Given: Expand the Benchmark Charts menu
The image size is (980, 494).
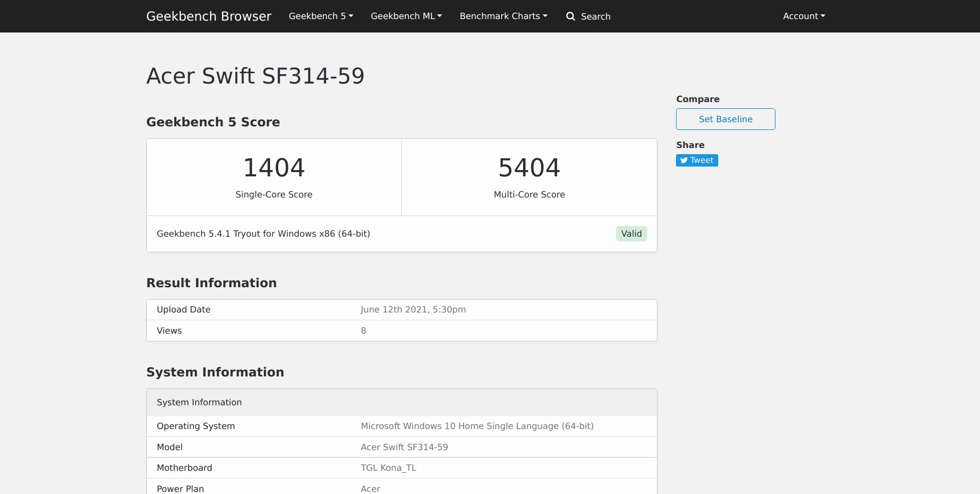Looking at the screenshot, I should pyautogui.click(x=503, y=16).
